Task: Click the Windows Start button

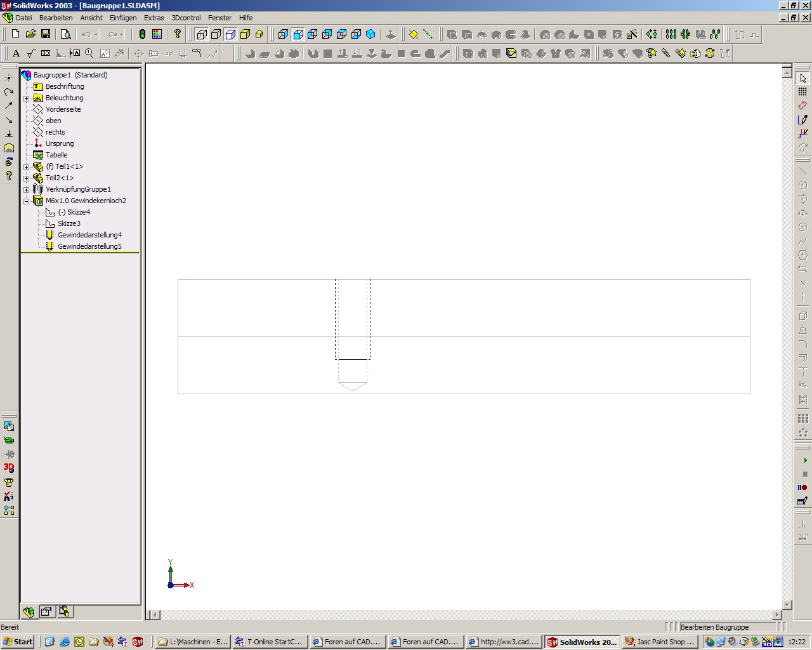Action: coord(18,642)
